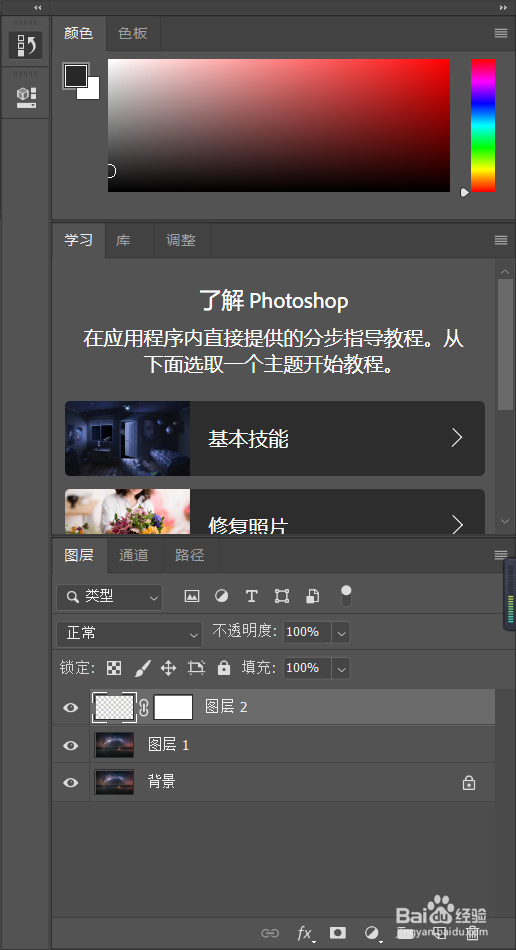Switch to the 路径 tab
Screen dimensions: 516x950
(x=190, y=555)
